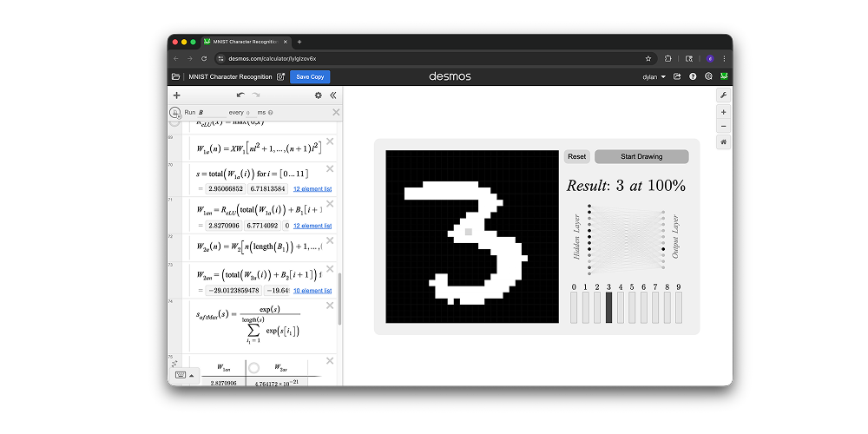
Task: Click the Undo arrow in expression toolbar
Action: tap(240, 95)
